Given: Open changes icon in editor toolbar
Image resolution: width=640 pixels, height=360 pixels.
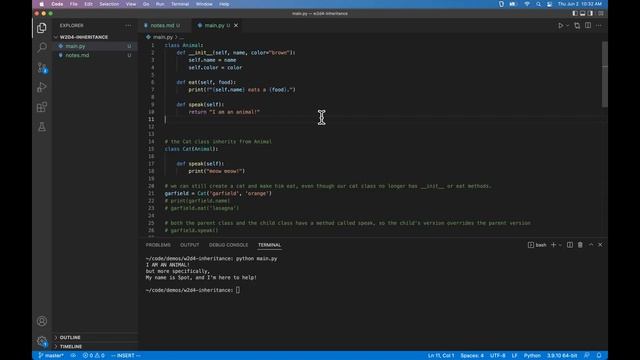Looking at the screenshot, I should tap(577, 26).
